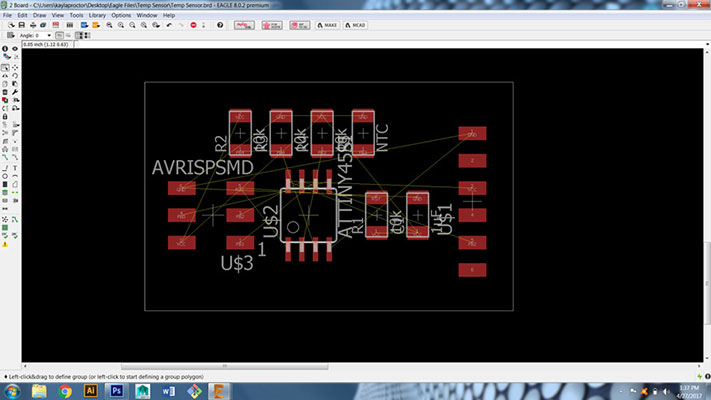The image size is (711, 400).
Task: Click the NTC component label
Action: (382, 138)
